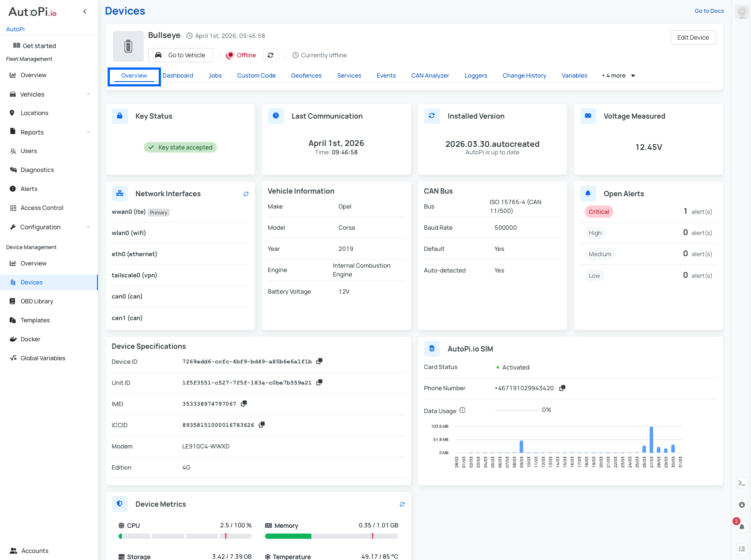The image size is (751, 560).
Task: Collapse the sidebar using the chevron
Action: pyautogui.click(x=84, y=11)
